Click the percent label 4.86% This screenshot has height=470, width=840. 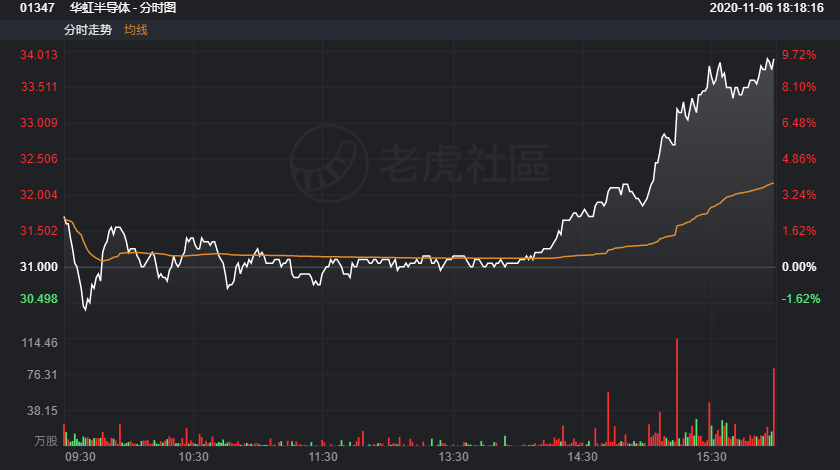(x=799, y=159)
